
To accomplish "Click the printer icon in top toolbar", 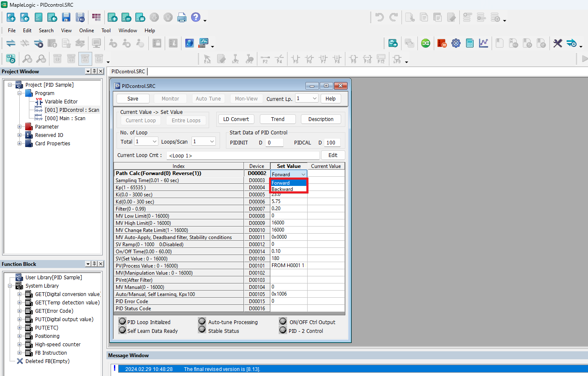I will [x=181, y=17].
